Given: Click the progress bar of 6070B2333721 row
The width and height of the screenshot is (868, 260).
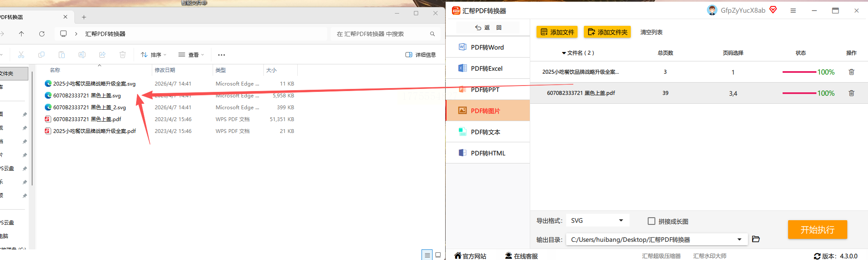Looking at the screenshot, I should pos(799,93).
